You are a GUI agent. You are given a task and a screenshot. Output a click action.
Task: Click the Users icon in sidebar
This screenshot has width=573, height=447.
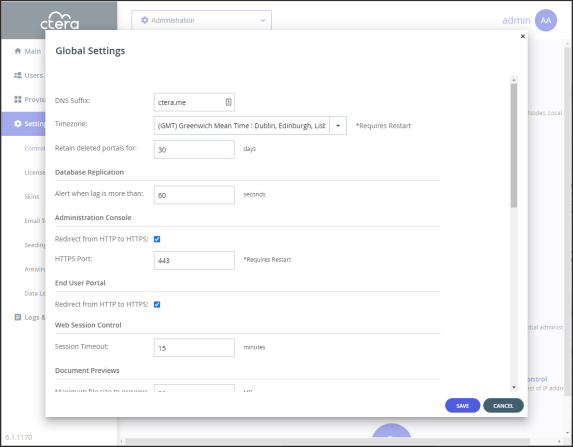pos(18,75)
